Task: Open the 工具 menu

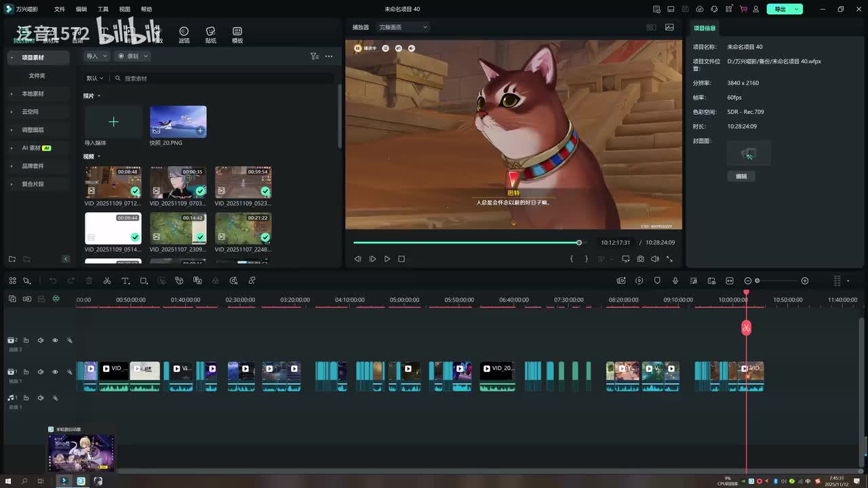Action: click(x=103, y=9)
